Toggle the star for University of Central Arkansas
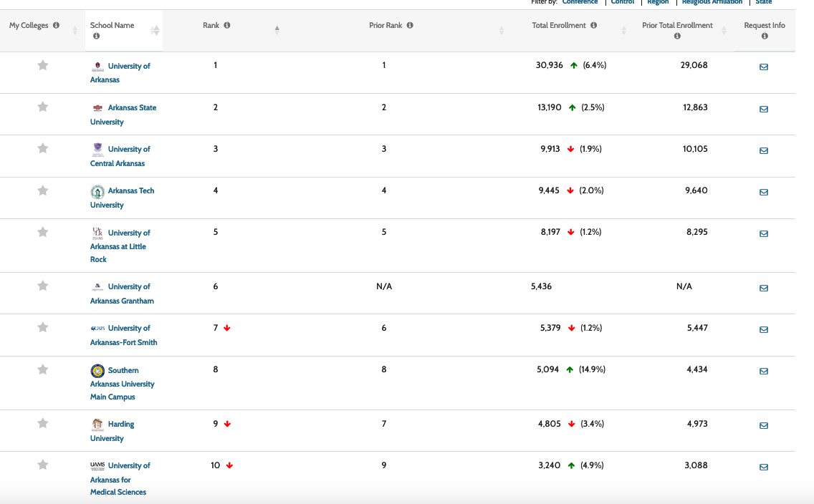Image resolution: width=814 pixels, height=504 pixels. [43, 149]
